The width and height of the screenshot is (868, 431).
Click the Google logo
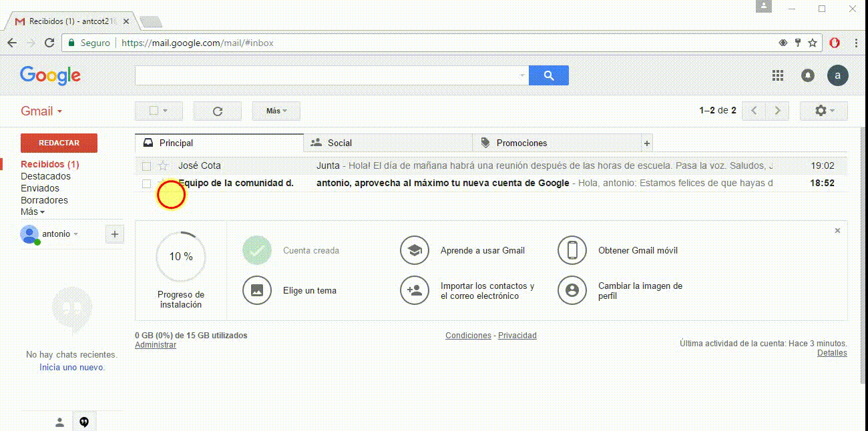click(x=50, y=75)
